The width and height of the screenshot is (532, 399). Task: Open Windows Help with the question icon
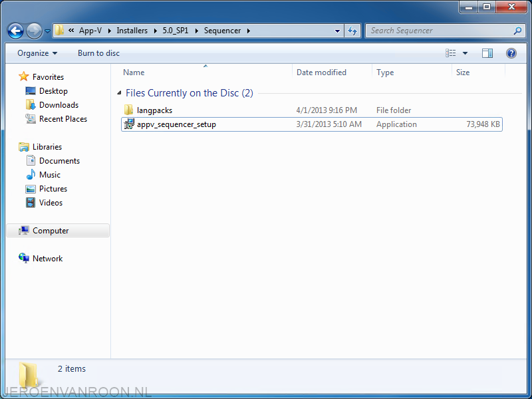[x=511, y=53]
